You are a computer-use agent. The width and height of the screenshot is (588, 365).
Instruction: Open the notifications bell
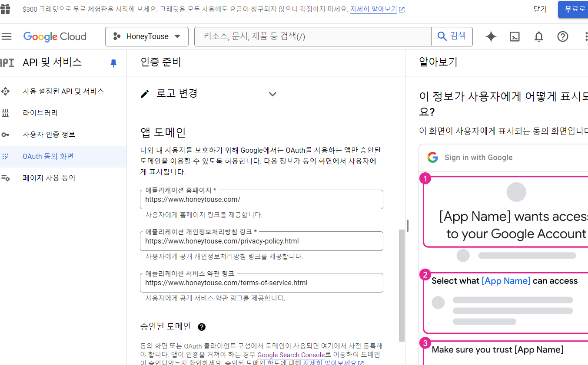pyautogui.click(x=539, y=36)
